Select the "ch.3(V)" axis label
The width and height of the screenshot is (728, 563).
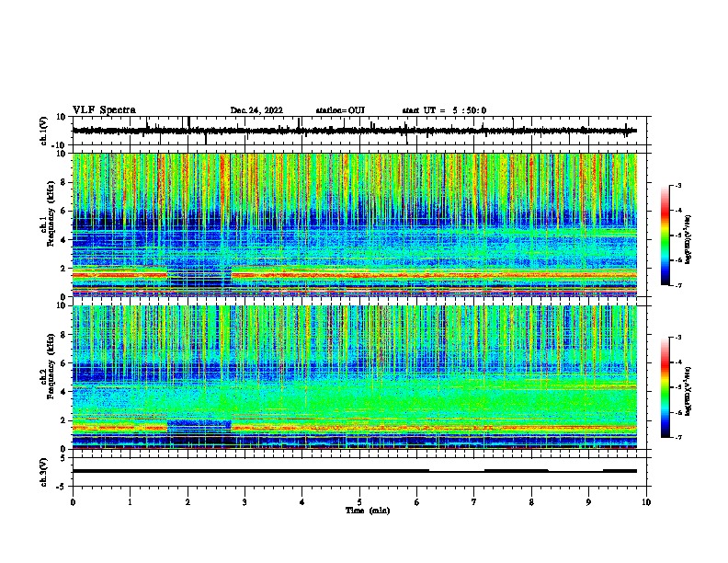(44, 472)
